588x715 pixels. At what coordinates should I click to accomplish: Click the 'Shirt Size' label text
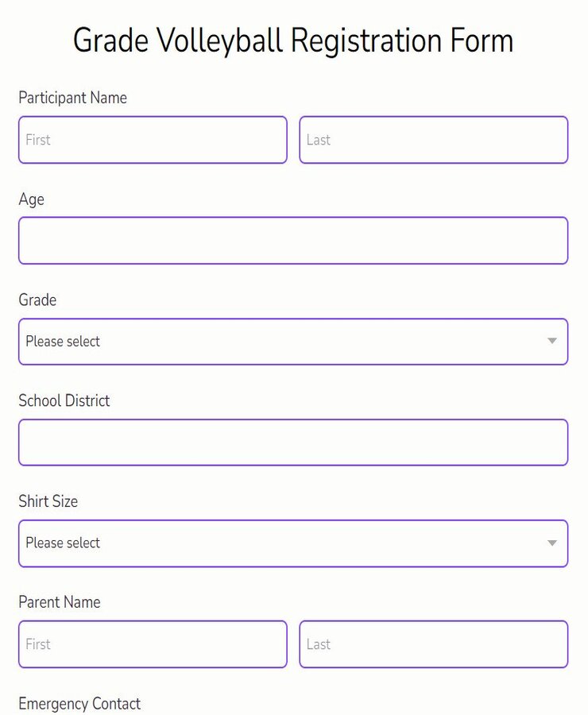(x=48, y=501)
